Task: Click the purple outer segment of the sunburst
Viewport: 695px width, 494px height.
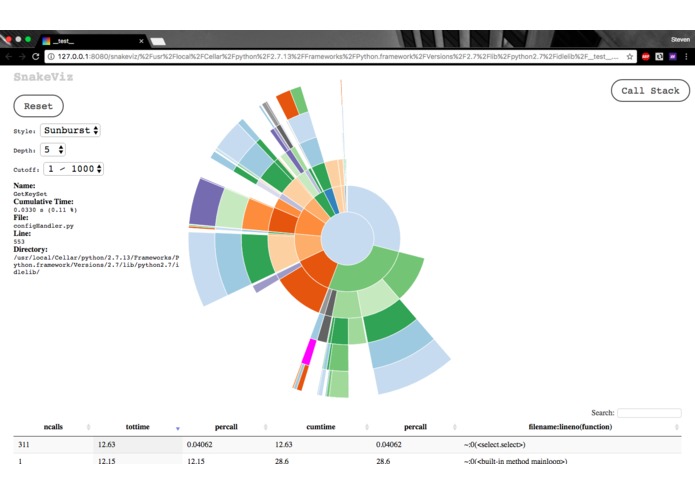Action: [x=206, y=202]
